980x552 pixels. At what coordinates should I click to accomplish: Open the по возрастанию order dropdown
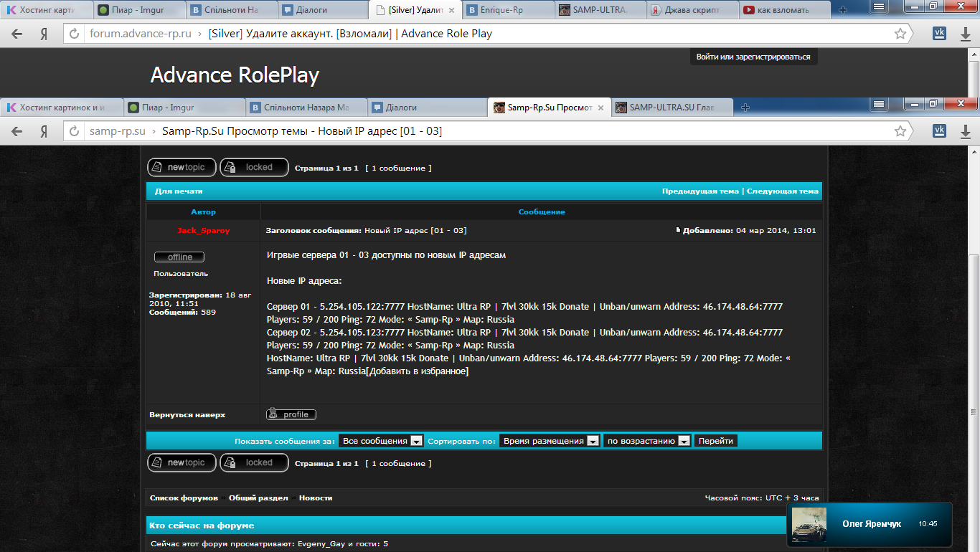[647, 441]
